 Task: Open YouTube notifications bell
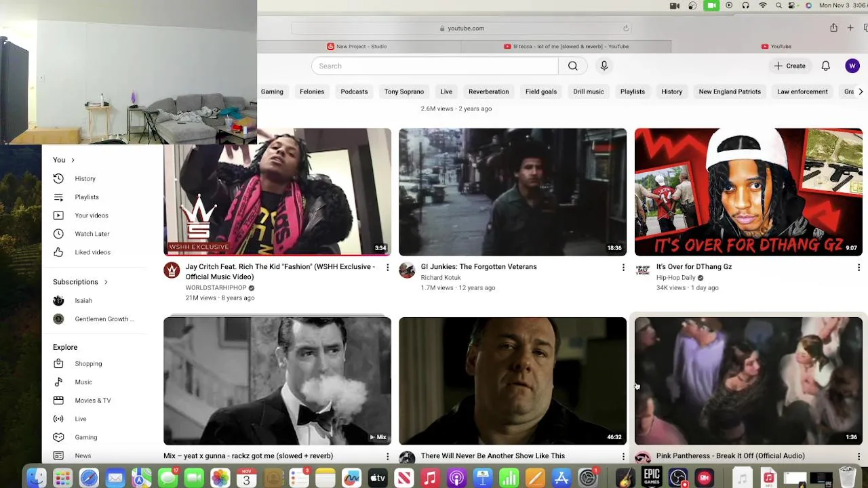825,66
